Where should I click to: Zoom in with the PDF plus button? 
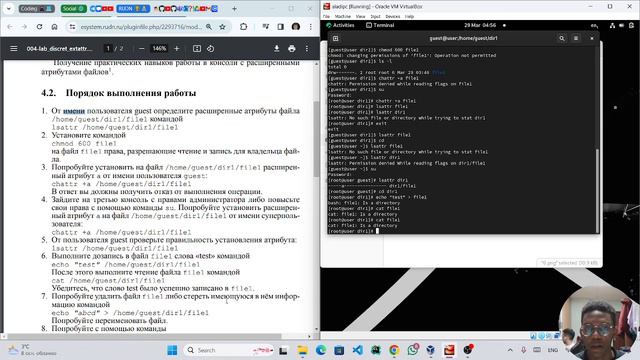point(177,49)
